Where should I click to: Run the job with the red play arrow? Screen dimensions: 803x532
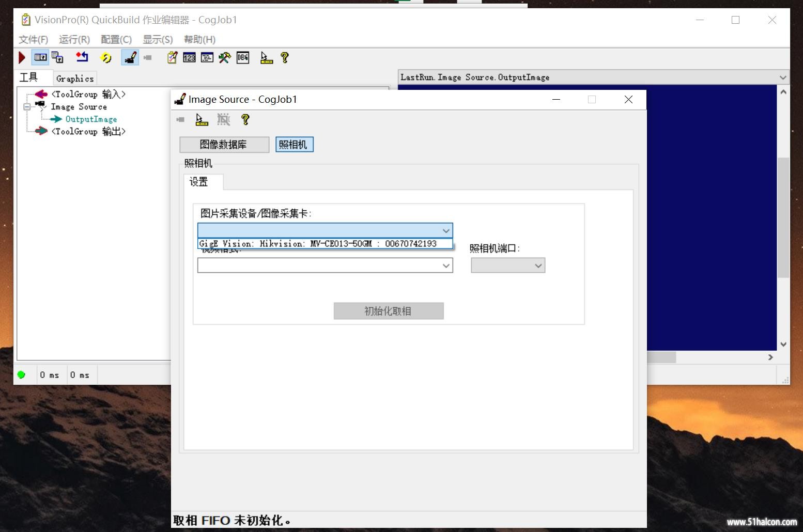click(x=22, y=58)
